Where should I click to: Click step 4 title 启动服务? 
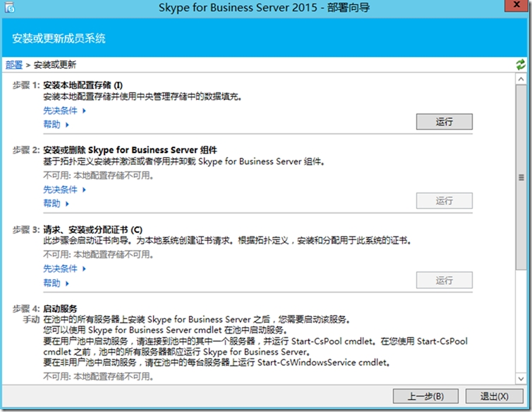pyautogui.click(x=60, y=309)
